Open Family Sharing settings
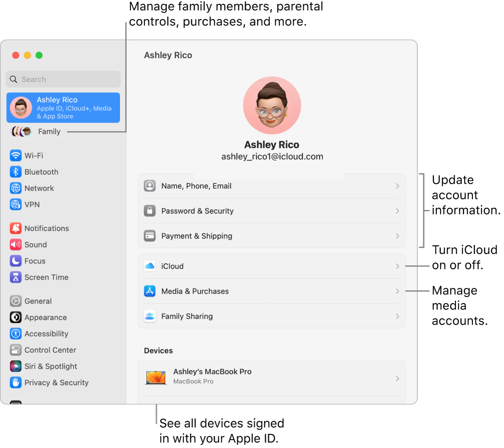The width and height of the screenshot is (504, 448). [271, 316]
